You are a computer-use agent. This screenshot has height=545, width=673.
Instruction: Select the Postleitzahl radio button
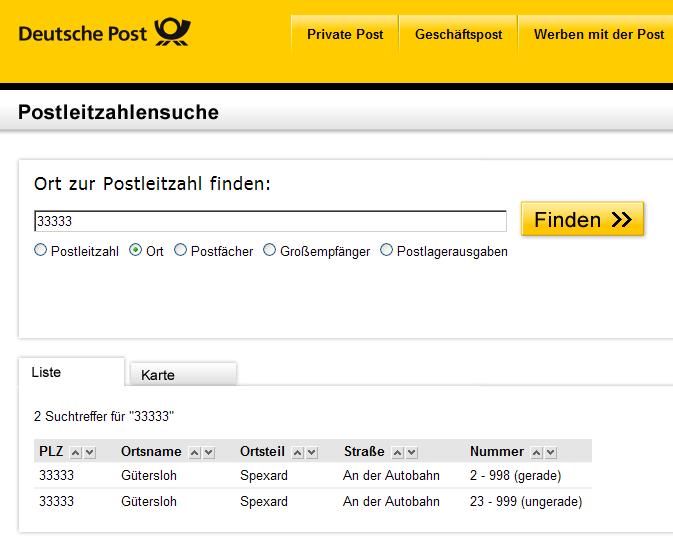(x=41, y=251)
